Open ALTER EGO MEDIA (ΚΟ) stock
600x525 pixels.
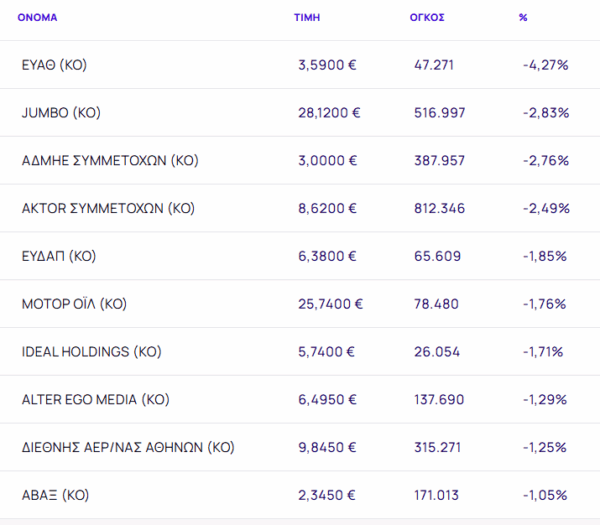click(x=96, y=400)
